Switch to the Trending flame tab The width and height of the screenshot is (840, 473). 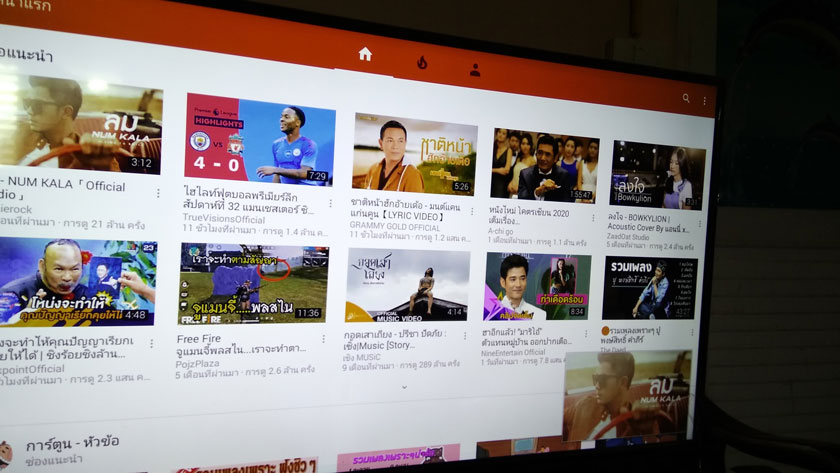point(422,62)
